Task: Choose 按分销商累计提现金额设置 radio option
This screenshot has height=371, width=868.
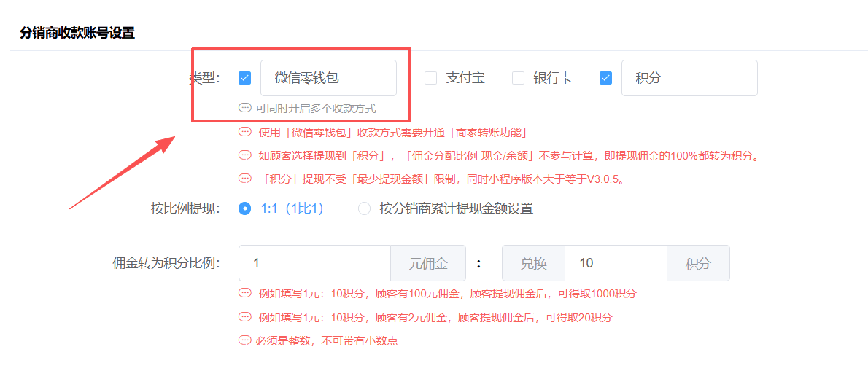Action: click(x=365, y=208)
